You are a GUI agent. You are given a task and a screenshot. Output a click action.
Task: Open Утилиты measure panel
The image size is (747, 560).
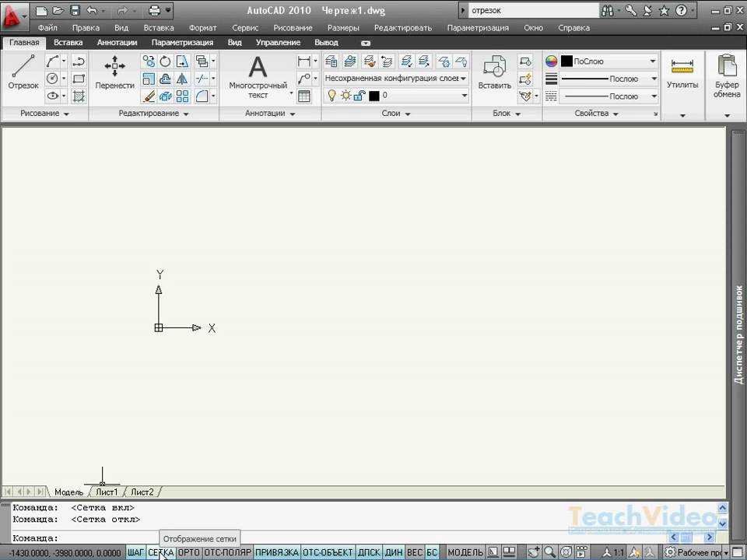point(682,74)
